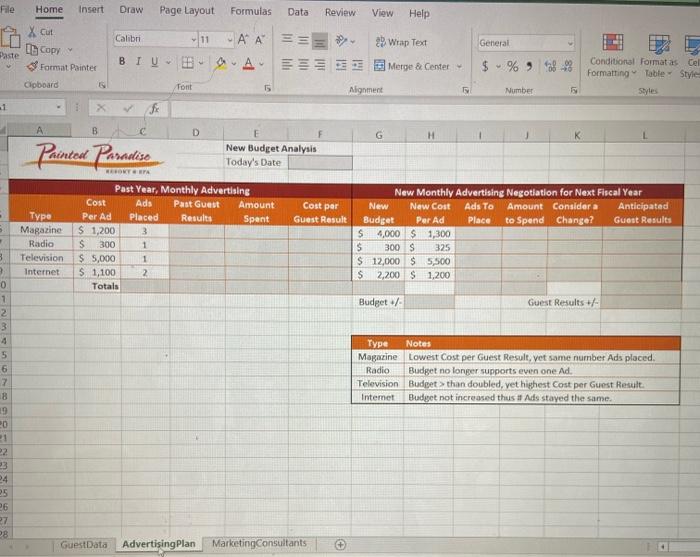Click the Paste clipboard icon
The image size is (700, 557).
(x=10, y=37)
